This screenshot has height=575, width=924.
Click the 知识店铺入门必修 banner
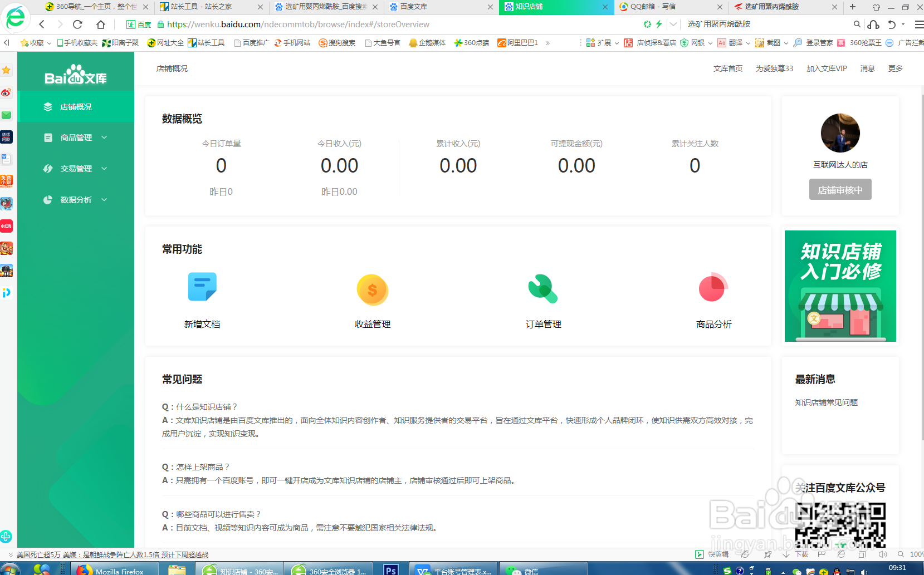(840, 286)
